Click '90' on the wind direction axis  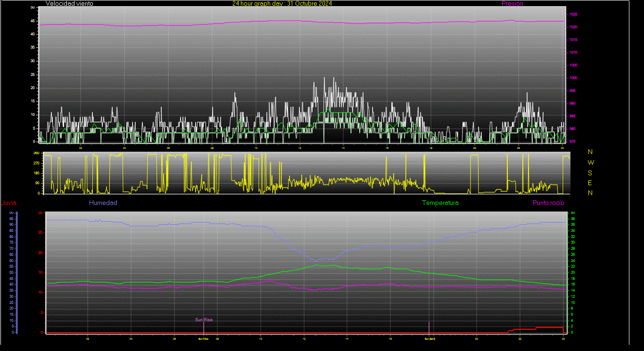37,183
